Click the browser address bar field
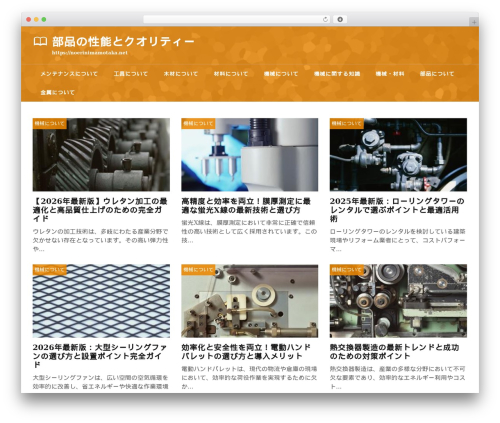Image resolution: width=500 pixels, height=423 pixels. (236, 20)
